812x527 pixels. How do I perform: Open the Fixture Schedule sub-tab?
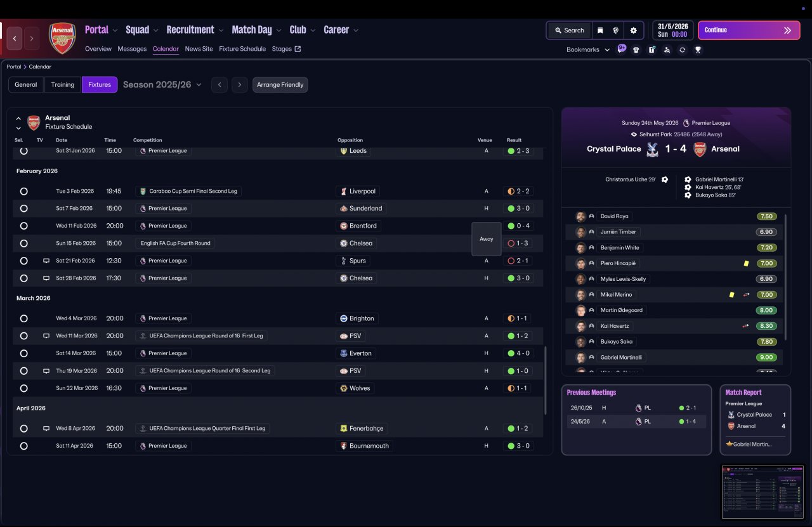coord(242,49)
